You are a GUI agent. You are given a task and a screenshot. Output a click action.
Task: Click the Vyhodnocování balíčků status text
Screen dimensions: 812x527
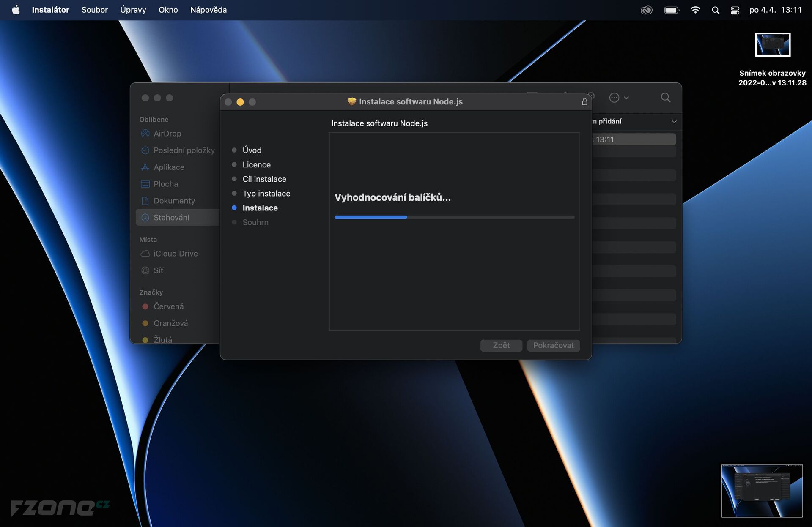392,197
